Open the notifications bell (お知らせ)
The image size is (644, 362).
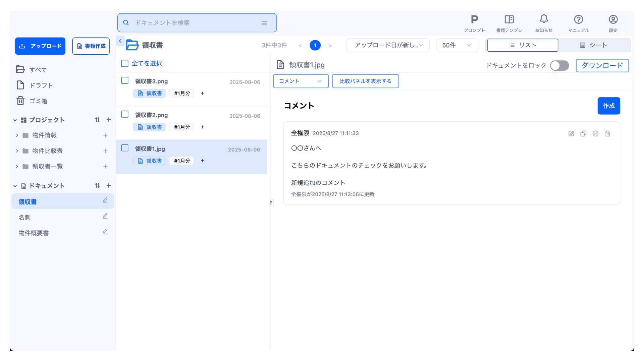coord(544,19)
